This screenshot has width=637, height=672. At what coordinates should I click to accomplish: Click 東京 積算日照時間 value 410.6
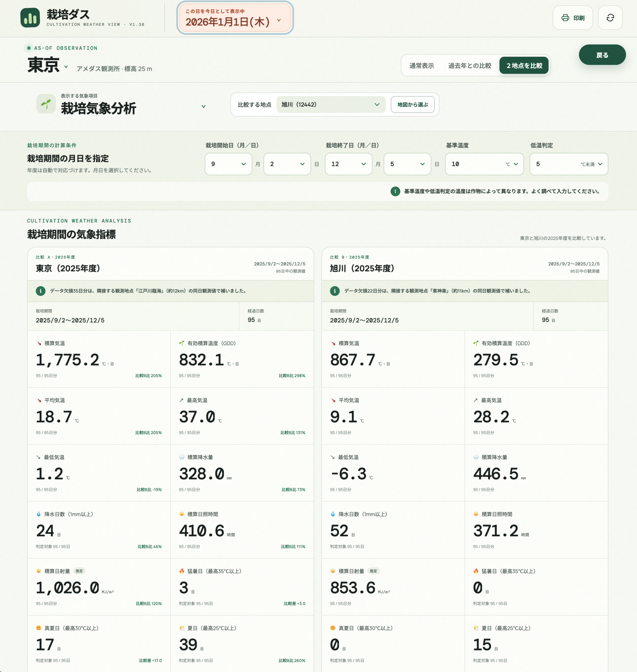coord(201,531)
